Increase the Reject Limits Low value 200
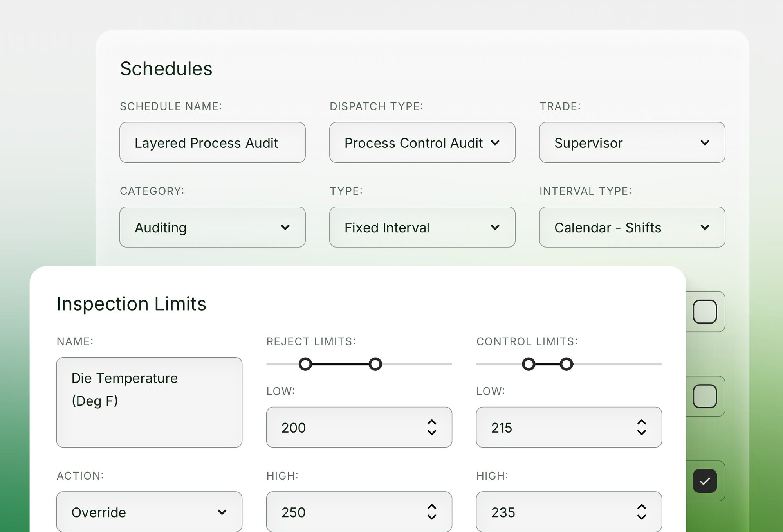Image resolution: width=783 pixels, height=532 pixels. coord(432,422)
